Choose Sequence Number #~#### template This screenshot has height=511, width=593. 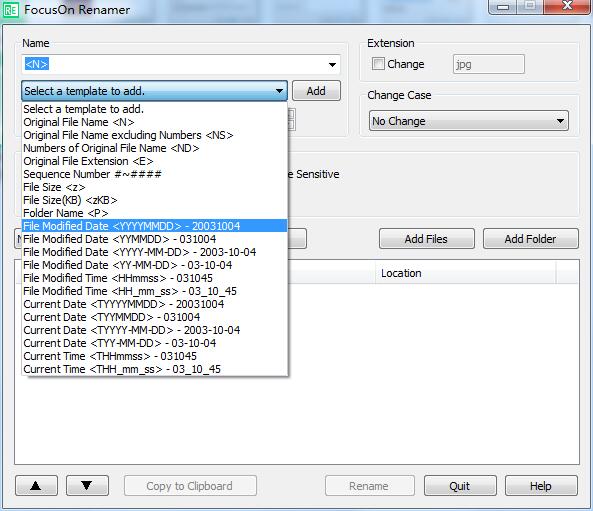pos(155,174)
